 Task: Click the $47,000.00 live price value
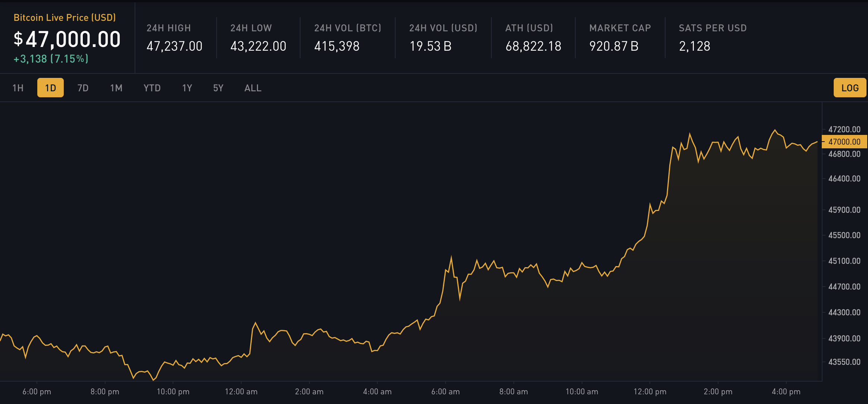pos(67,40)
